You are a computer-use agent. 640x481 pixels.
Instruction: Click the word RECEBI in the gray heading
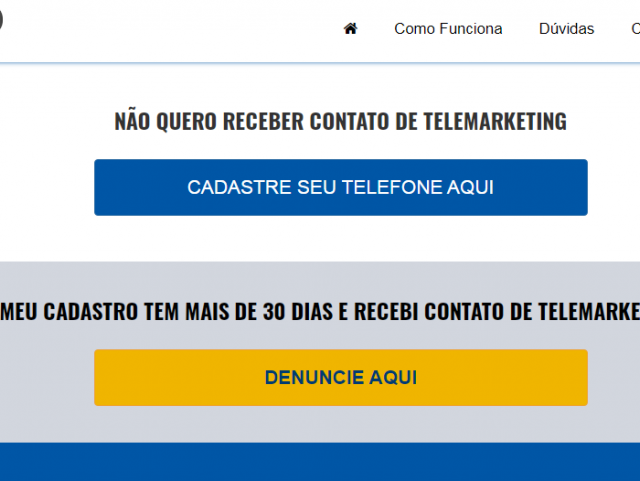(x=386, y=312)
